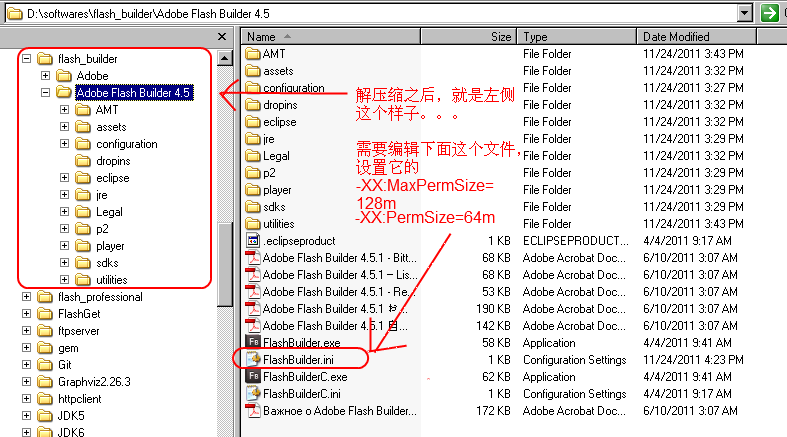Expand the AMT tree node
This screenshot has height=437, width=787.
pos(64,110)
